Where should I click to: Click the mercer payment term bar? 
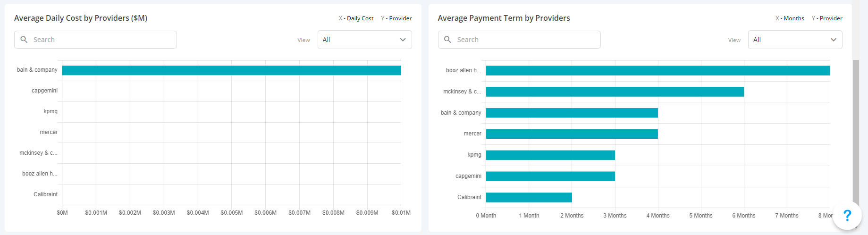tap(572, 134)
